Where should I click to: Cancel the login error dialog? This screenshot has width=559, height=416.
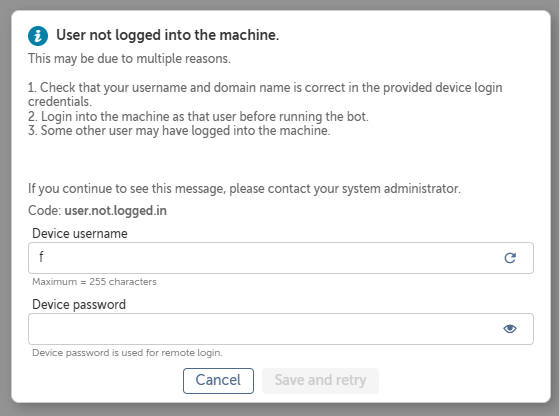point(218,380)
